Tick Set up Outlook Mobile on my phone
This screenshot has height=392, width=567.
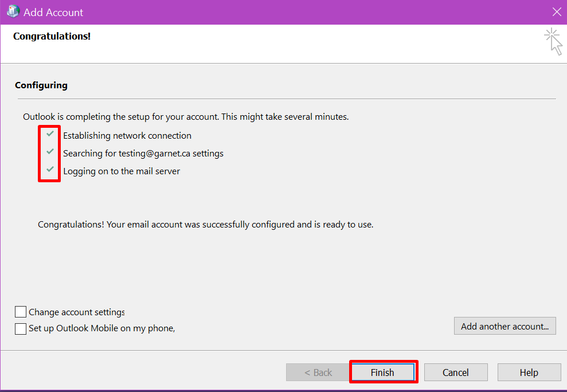coord(21,328)
